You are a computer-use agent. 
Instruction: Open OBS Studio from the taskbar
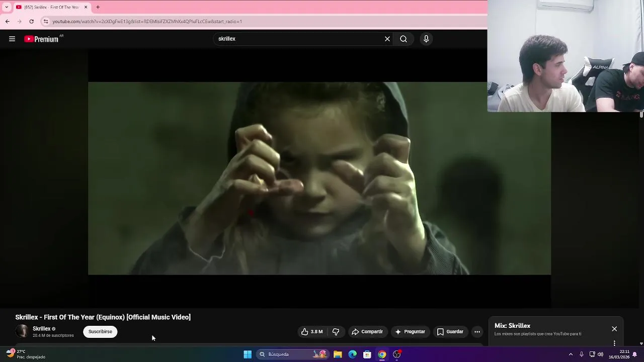point(397,354)
